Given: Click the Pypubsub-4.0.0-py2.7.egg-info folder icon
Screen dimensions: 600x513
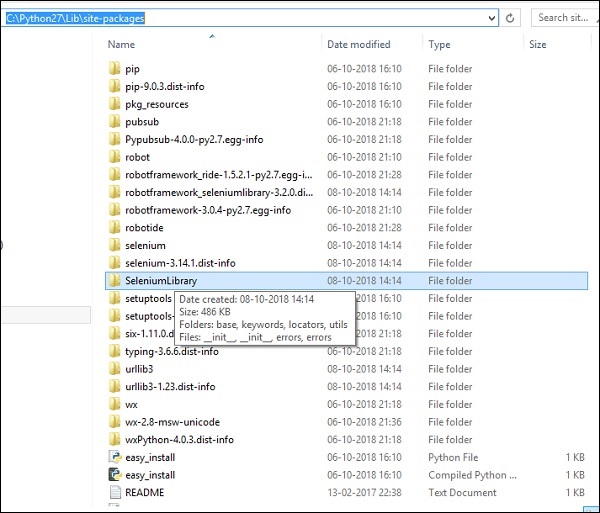Looking at the screenshot, I should pyautogui.click(x=114, y=139).
